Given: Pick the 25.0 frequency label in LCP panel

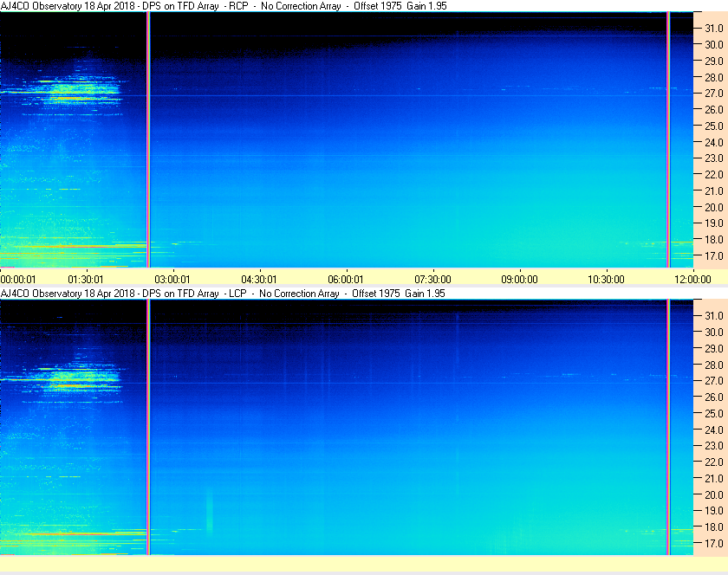Looking at the screenshot, I should tap(714, 413).
